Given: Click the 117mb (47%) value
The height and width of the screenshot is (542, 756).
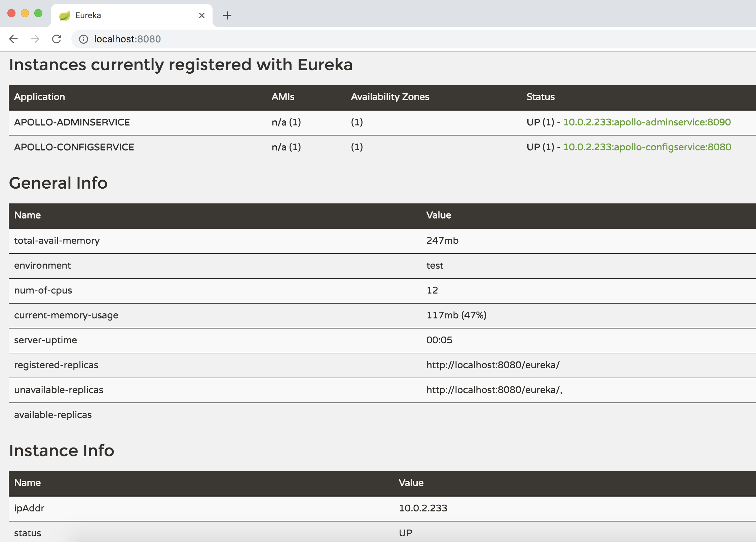Looking at the screenshot, I should pos(456,315).
